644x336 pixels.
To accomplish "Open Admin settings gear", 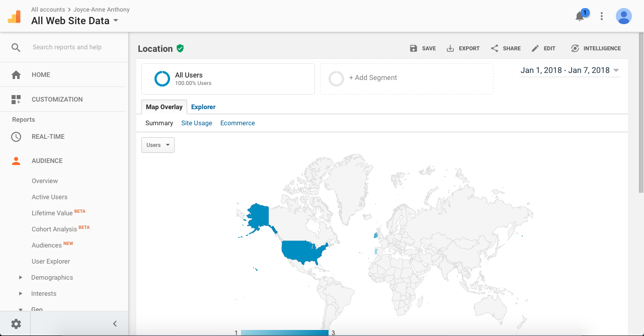I will (16, 323).
